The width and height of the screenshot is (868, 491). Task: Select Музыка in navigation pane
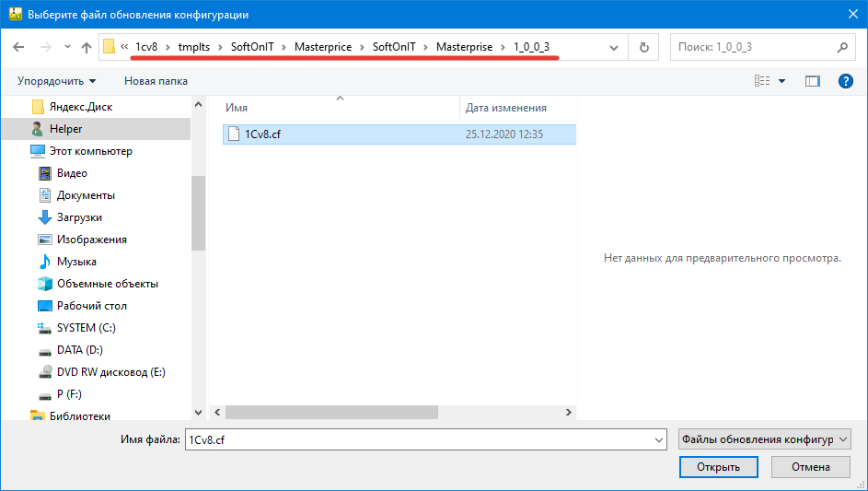76,262
